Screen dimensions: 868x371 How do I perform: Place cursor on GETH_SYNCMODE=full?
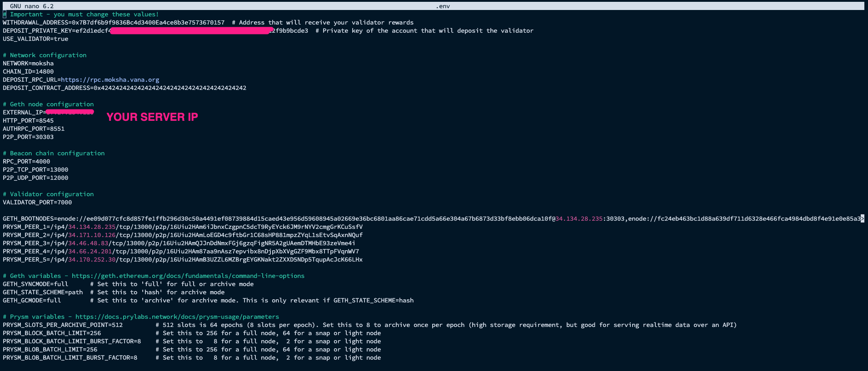(x=35, y=284)
